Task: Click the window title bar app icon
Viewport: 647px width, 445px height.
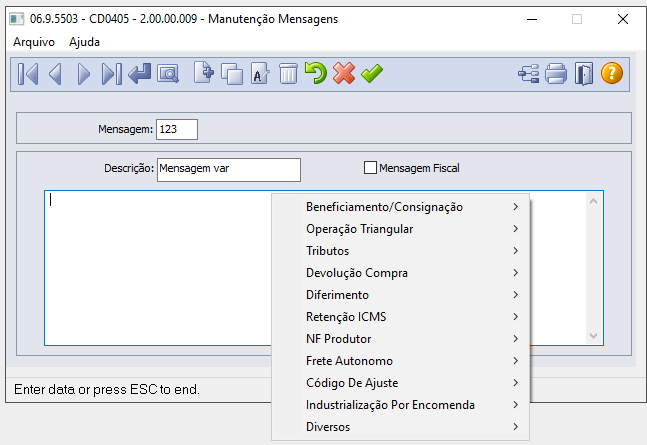Action: (17, 19)
